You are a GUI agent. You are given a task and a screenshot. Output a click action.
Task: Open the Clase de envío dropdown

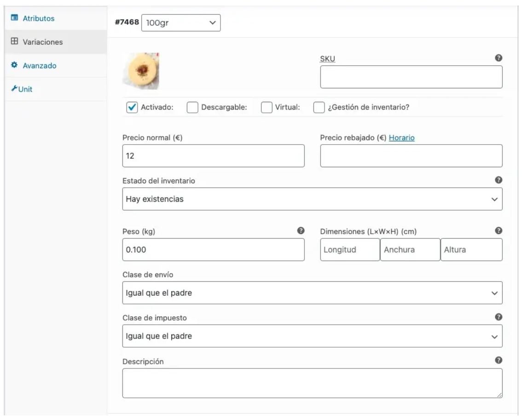[x=312, y=293]
